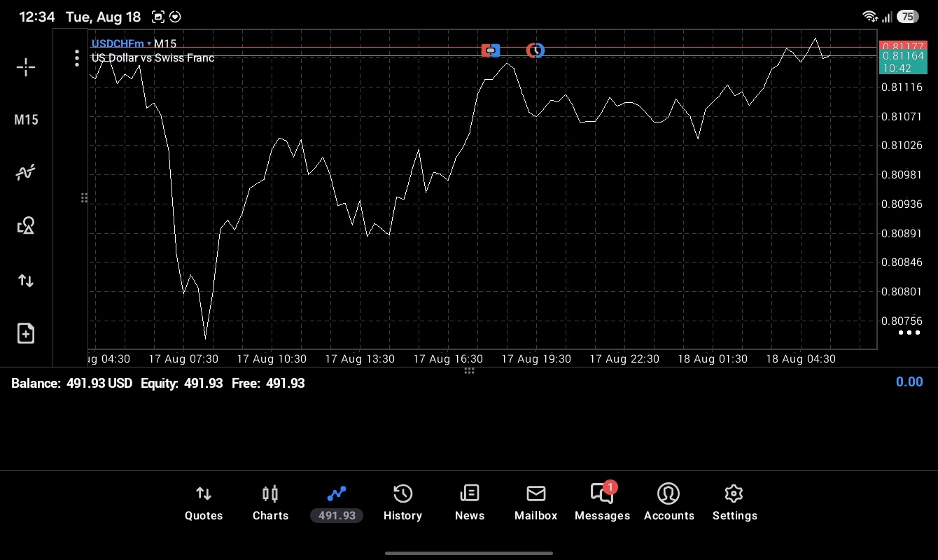This screenshot has height=560, width=938.
Task: Tap the battery indicator showing 75
Action: click(908, 16)
